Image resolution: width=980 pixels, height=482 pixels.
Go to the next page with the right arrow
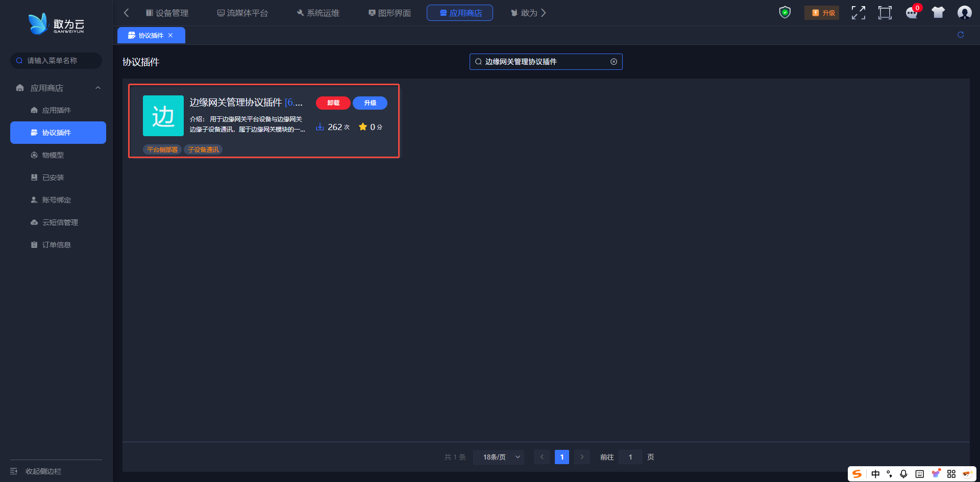pyautogui.click(x=582, y=457)
